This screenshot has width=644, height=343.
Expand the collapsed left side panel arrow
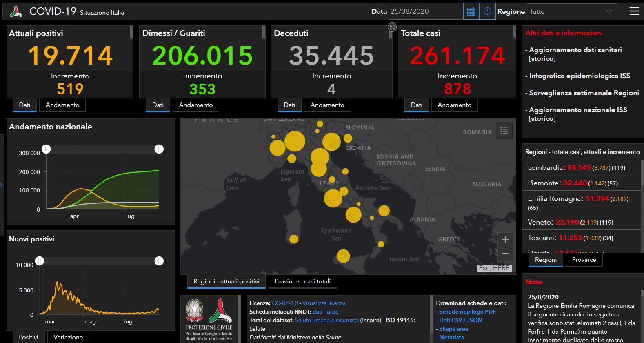[2, 185]
